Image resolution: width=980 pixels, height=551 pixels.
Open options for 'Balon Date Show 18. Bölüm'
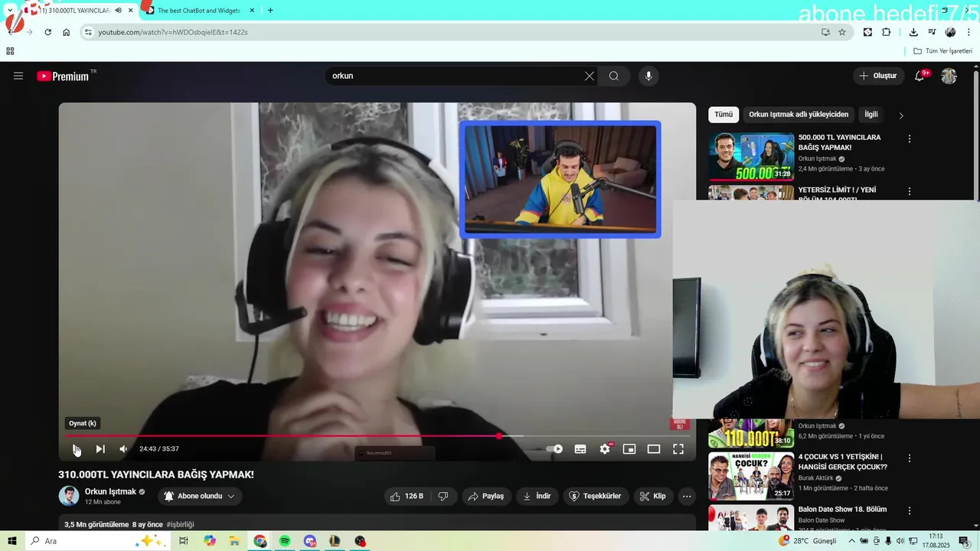pos(910,510)
